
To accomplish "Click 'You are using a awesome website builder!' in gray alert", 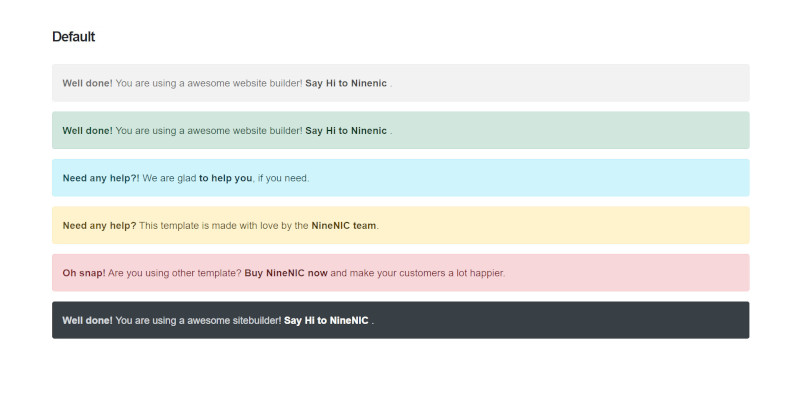I will (209, 83).
